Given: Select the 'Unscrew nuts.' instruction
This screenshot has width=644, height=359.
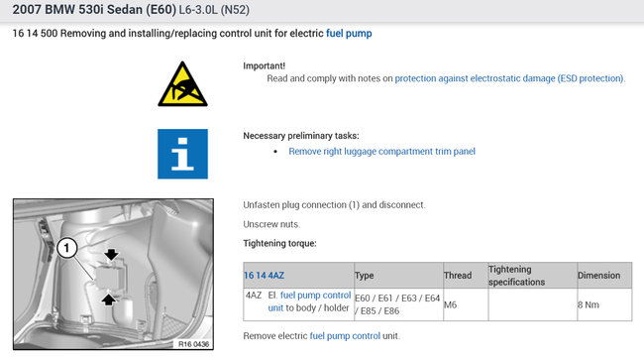Looking at the screenshot, I should (271, 224).
